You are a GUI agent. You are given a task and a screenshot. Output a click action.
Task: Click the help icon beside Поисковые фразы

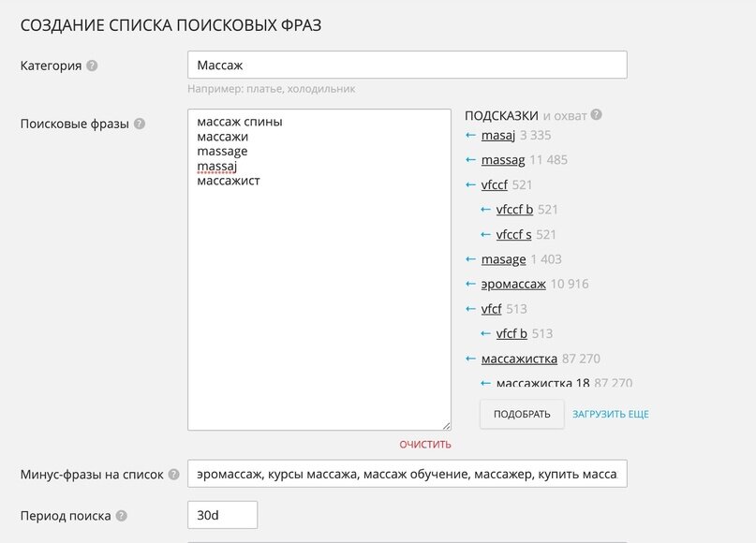(140, 124)
